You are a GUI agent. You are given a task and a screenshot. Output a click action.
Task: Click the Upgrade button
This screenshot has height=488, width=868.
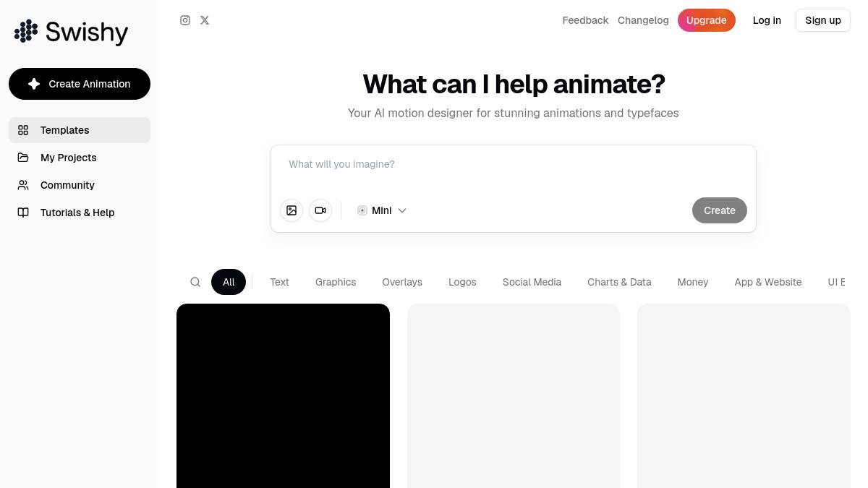coord(707,20)
